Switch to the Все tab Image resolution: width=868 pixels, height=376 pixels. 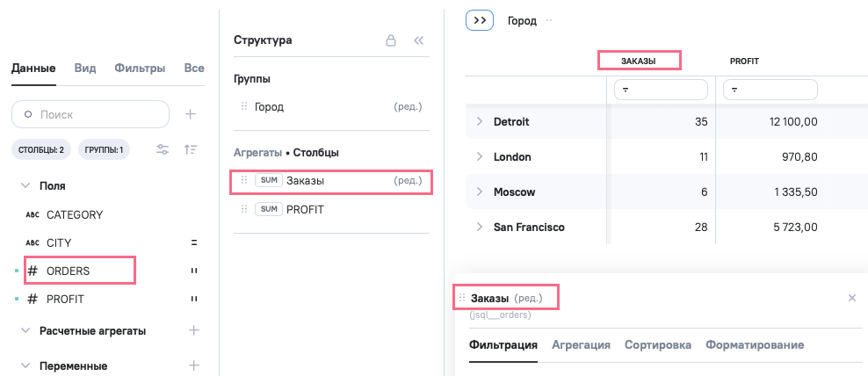point(194,69)
